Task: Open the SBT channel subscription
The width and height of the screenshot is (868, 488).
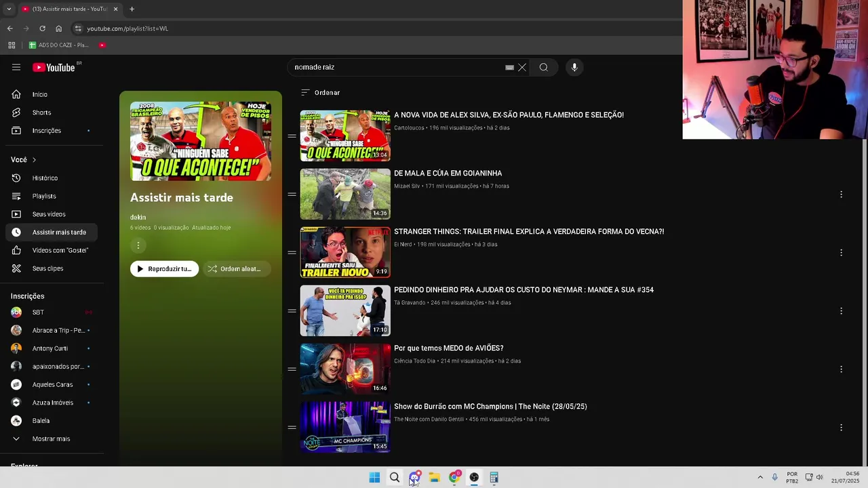Action: [52, 312]
